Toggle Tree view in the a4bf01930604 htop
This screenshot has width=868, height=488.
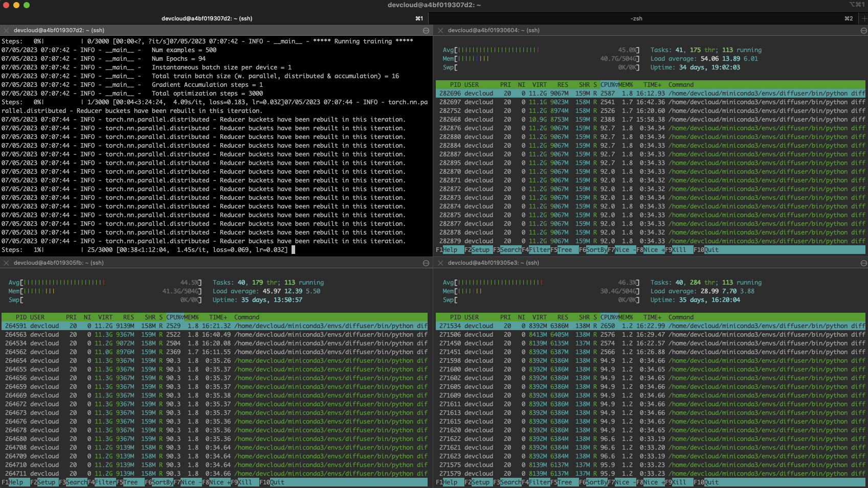pos(565,250)
